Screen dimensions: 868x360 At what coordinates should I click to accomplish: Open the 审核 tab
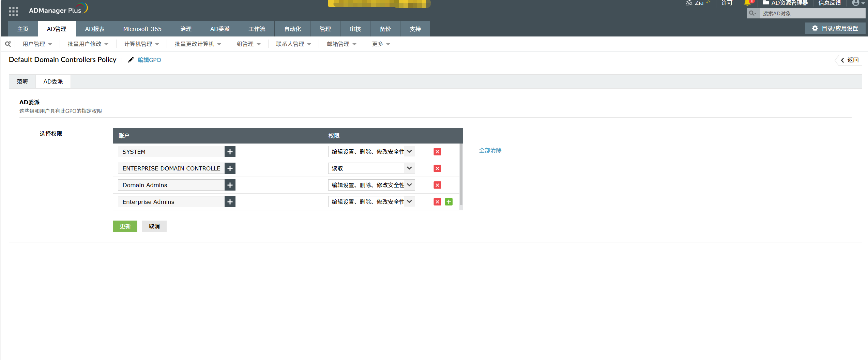(x=355, y=29)
